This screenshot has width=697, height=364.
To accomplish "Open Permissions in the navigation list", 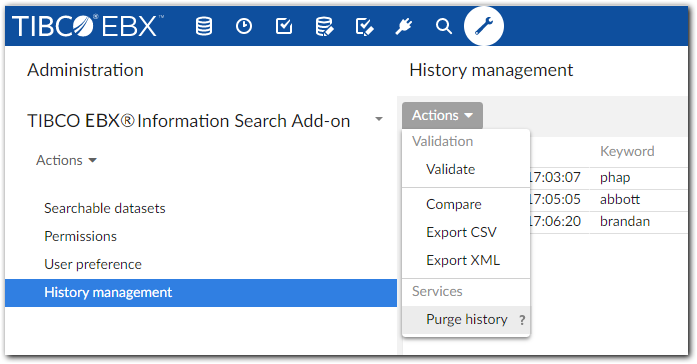I will point(80,236).
